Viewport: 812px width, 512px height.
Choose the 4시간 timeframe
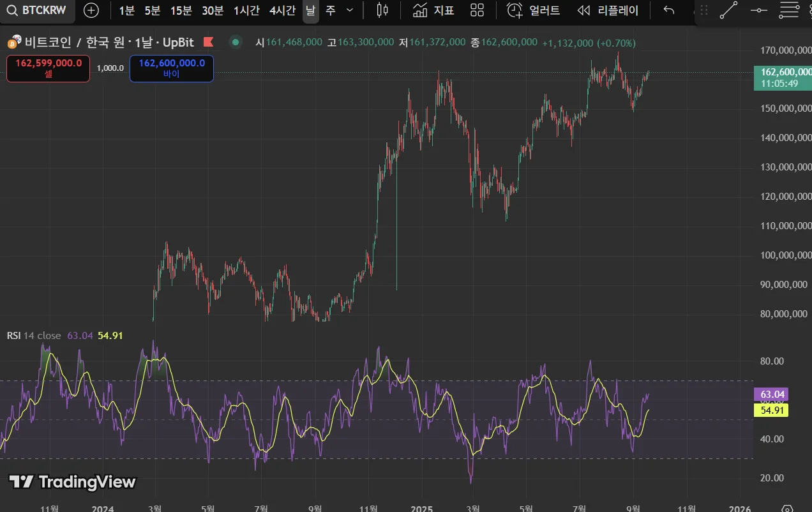pos(282,10)
